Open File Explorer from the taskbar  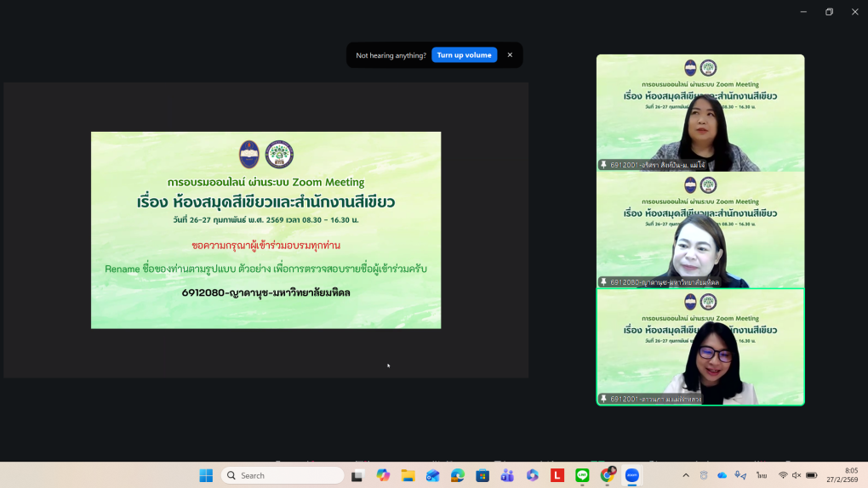click(408, 475)
